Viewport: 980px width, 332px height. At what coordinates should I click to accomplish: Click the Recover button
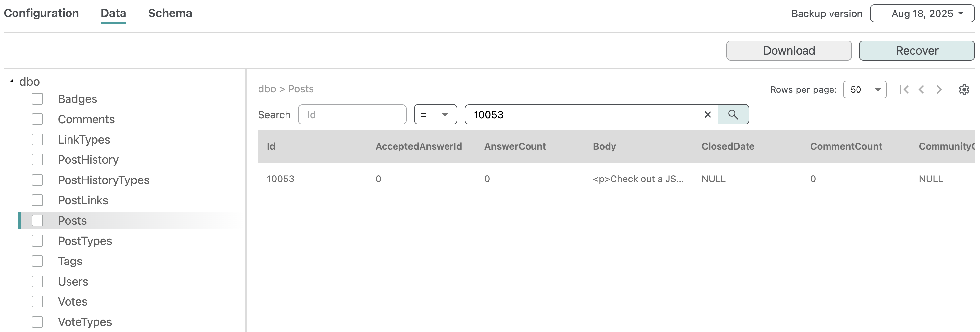(916, 51)
